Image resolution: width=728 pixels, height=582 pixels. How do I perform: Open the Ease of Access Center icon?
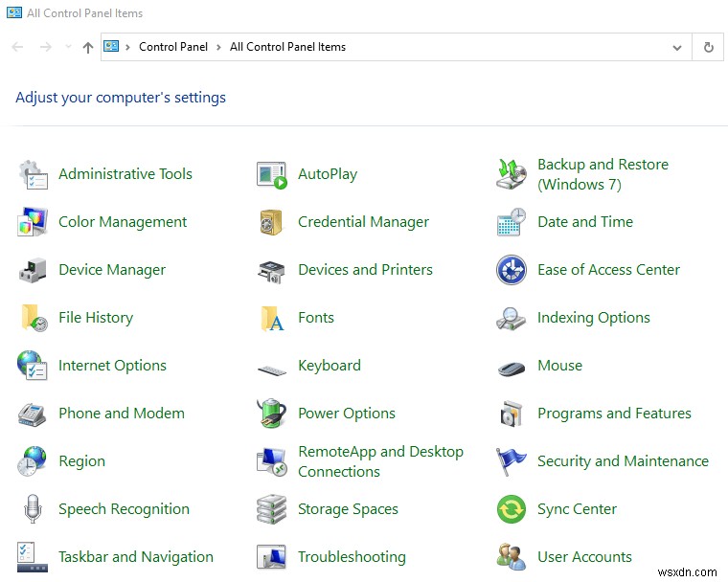click(512, 270)
